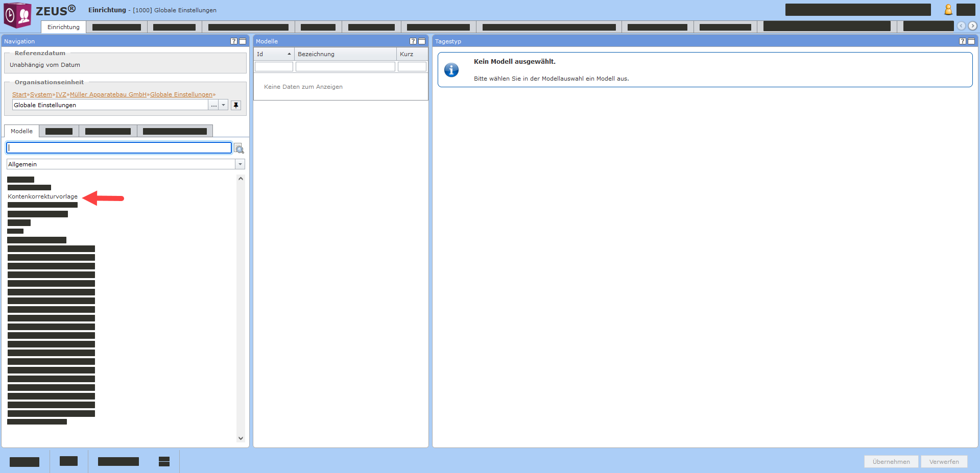Open help for the Modelle panel

[413, 41]
